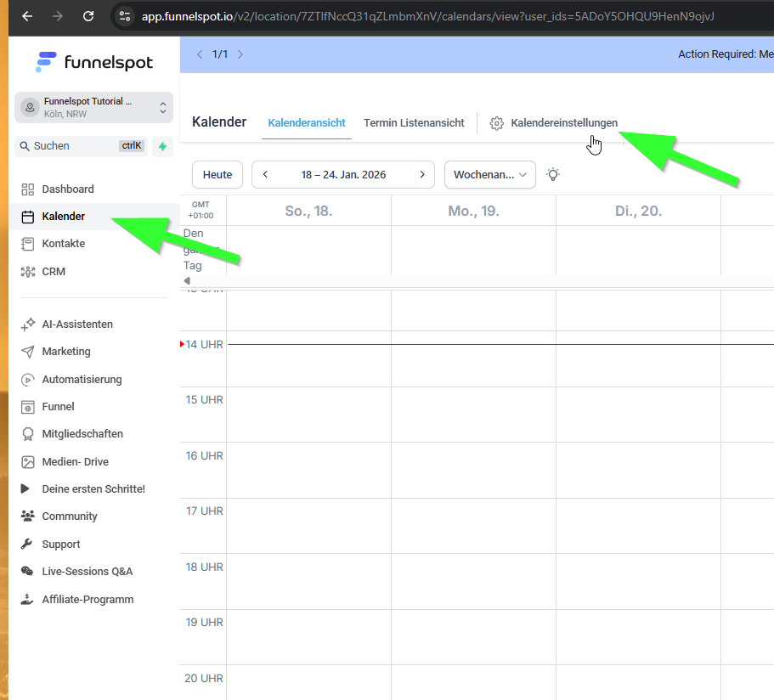Screen dimensions: 774x700
Task: Click the browser back arrow
Action: coord(28,16)
